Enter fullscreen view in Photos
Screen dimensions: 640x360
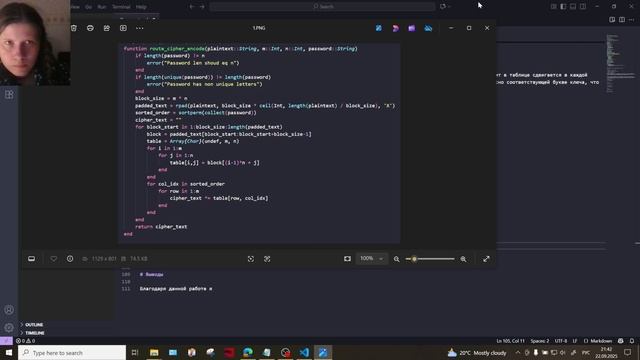coord(486,259)
